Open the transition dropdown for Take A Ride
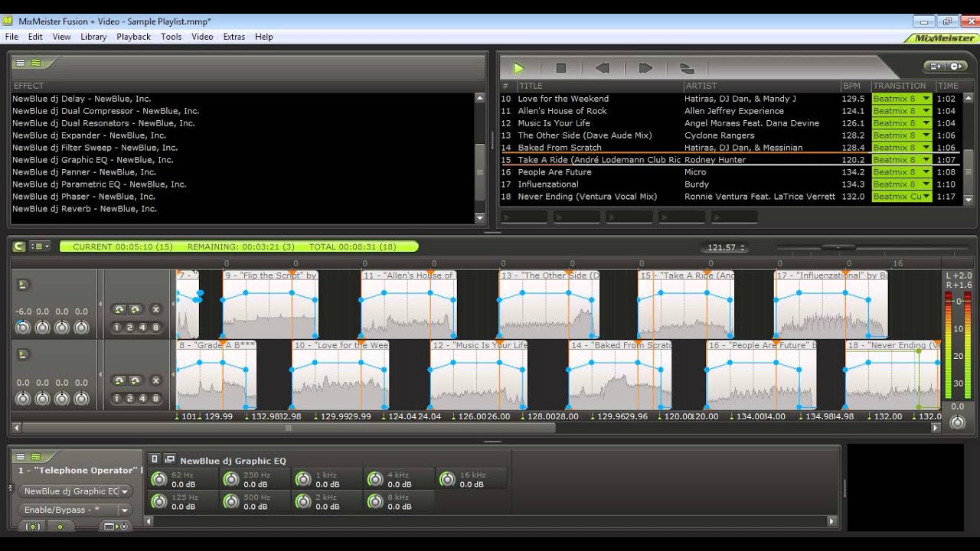980x551 pixels. (926, 160)
